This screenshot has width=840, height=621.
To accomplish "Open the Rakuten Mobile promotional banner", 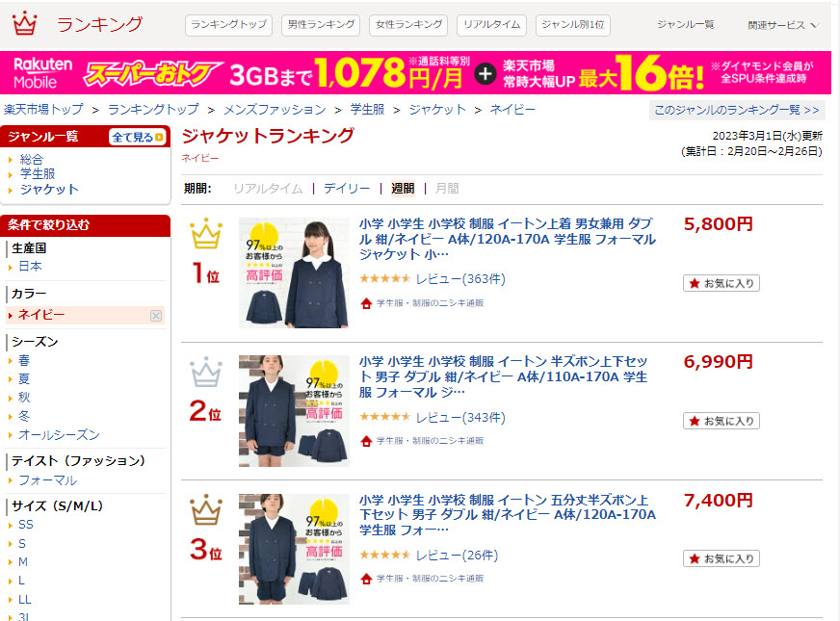I will click(415, 73).
